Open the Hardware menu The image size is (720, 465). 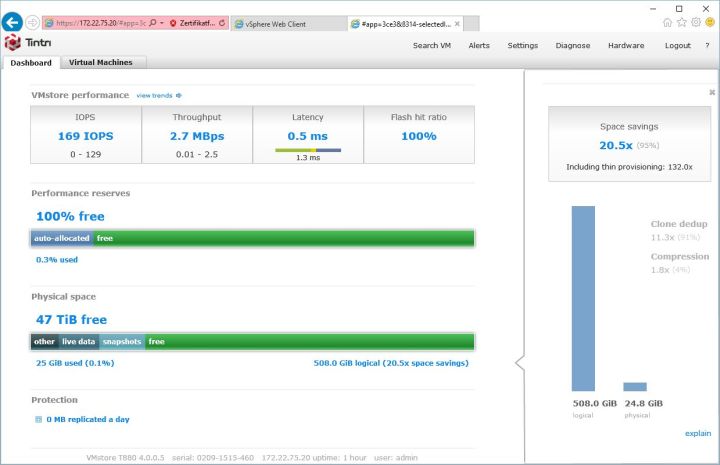tap(626, 45)
